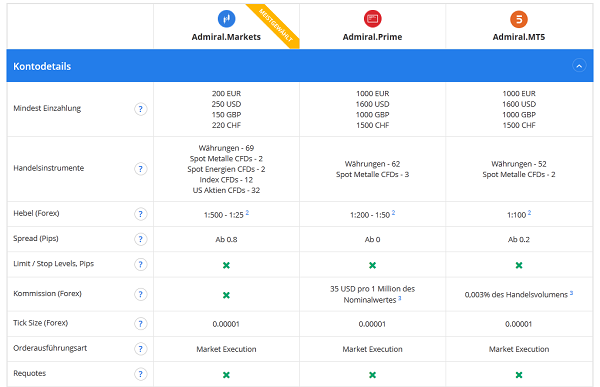Viewport: 600px width, 387px height.
Task: Click 'Währungen - 62' in Admiral.Prime
Action: pos(372,164)
